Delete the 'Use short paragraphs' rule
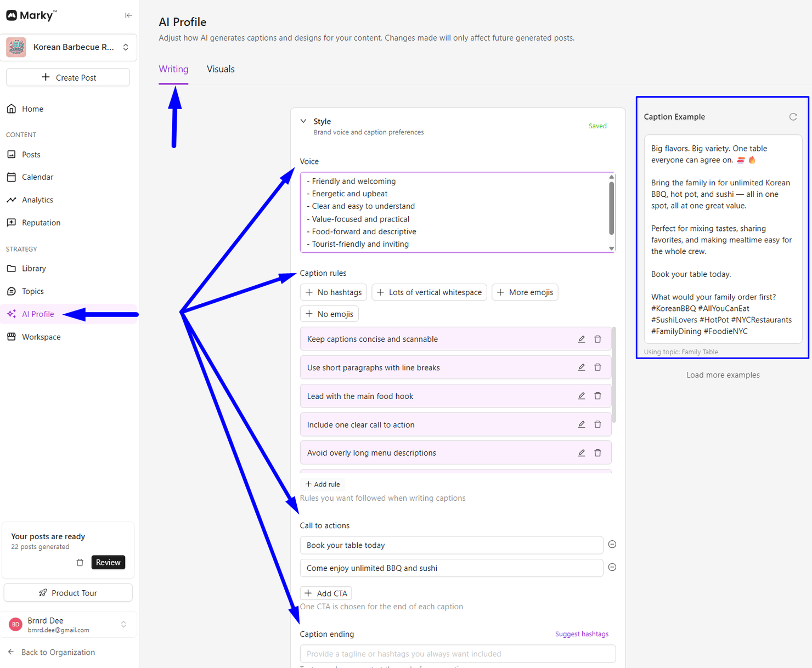This screenshot has height=668, width=812. point(597,367)
